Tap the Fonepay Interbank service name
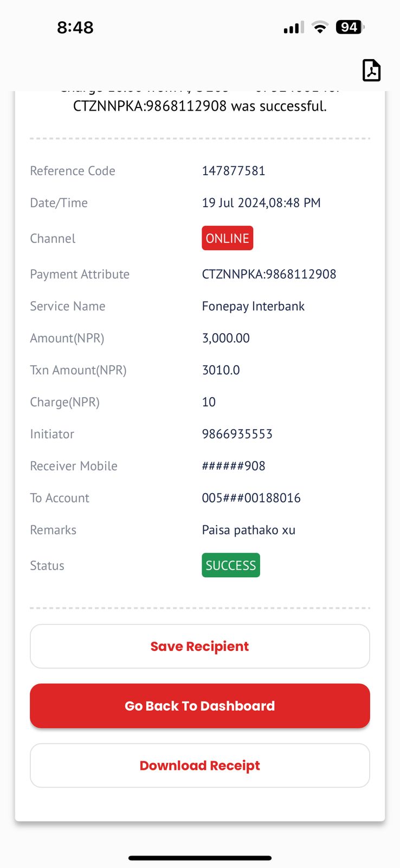The image size is (400, 868). point(253,306)
